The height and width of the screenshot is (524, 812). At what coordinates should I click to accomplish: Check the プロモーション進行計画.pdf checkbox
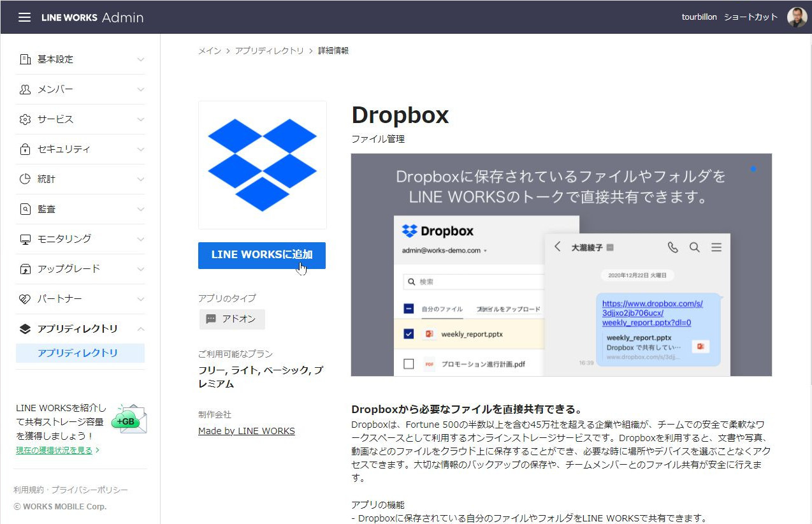[409, 364]
